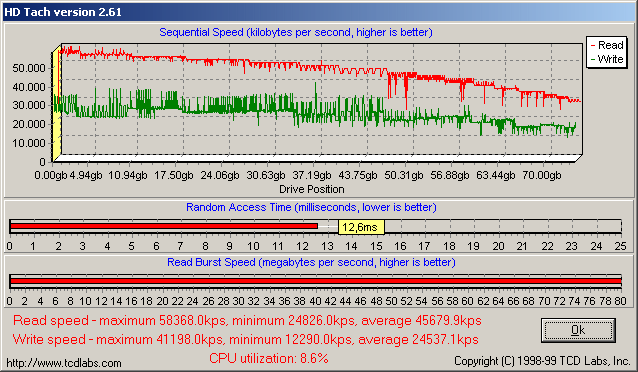Click the 50.000 y-axis label
Screen dimensions: 638x372
(x=28, y=68)
